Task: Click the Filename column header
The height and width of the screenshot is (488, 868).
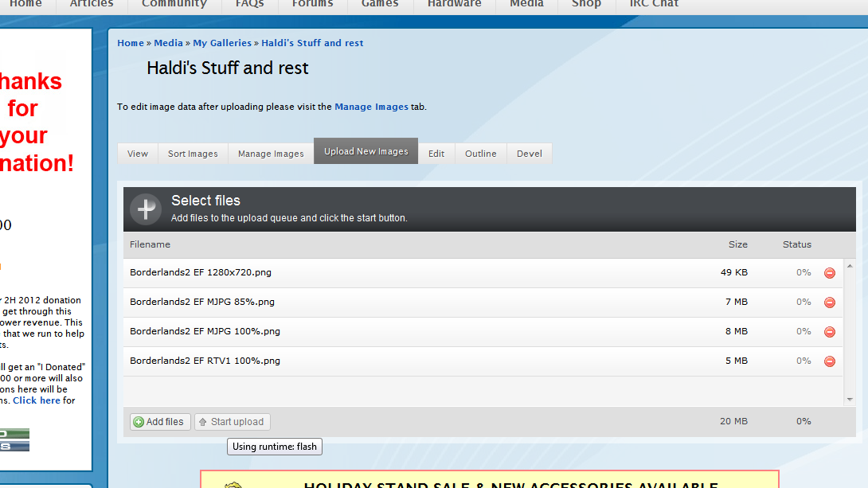Action: pos(150,244)
